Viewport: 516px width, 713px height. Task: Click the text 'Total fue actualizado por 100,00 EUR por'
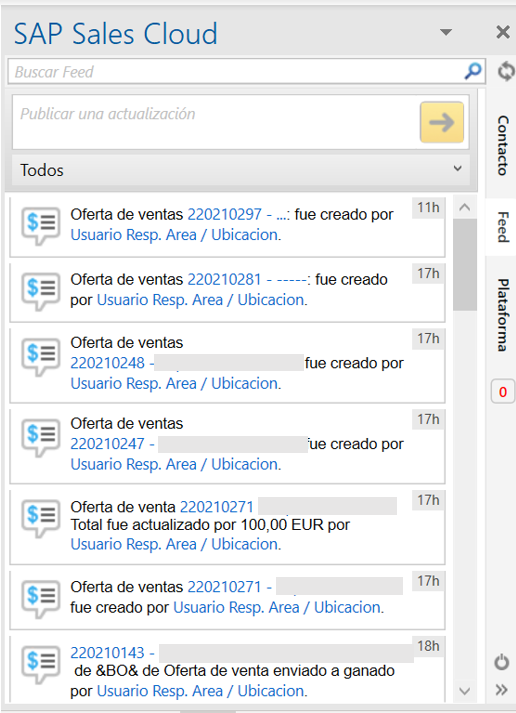coord(210,525)
